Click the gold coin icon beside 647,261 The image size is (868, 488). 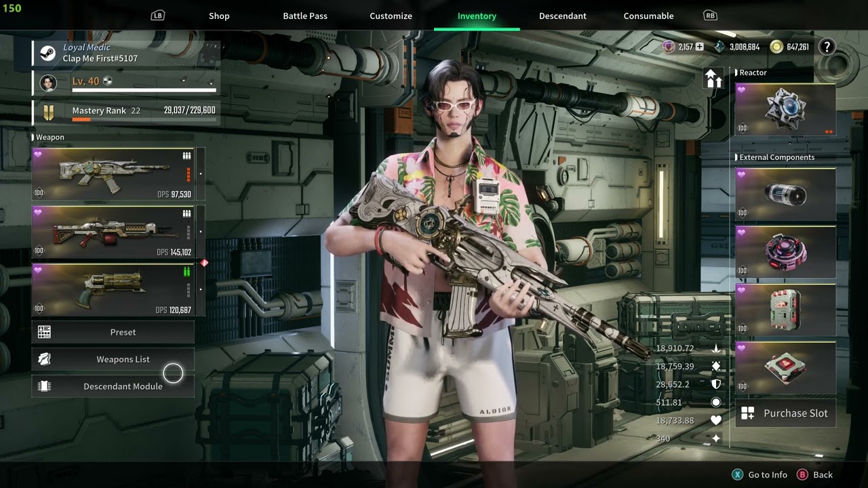pyautogui.click(x=776, y=47)
